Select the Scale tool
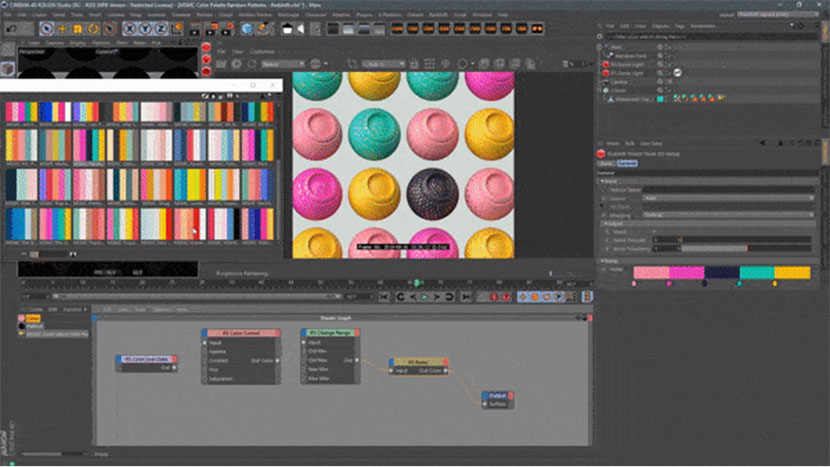 78,29
